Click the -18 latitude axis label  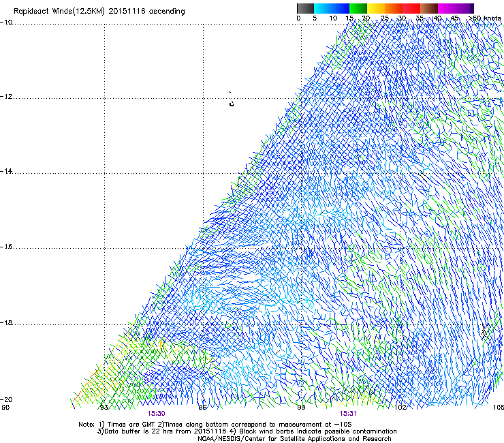[6, 322]
